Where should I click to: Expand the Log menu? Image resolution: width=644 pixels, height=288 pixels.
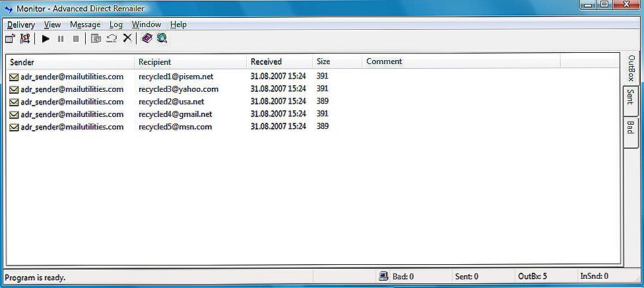[116, 24]
